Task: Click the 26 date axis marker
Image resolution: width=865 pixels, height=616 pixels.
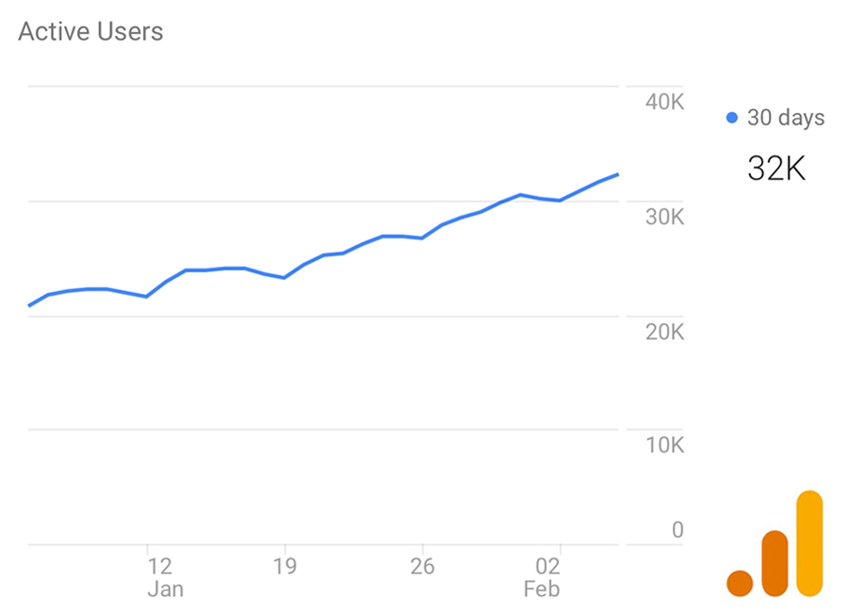Action: tap(422, 566)
